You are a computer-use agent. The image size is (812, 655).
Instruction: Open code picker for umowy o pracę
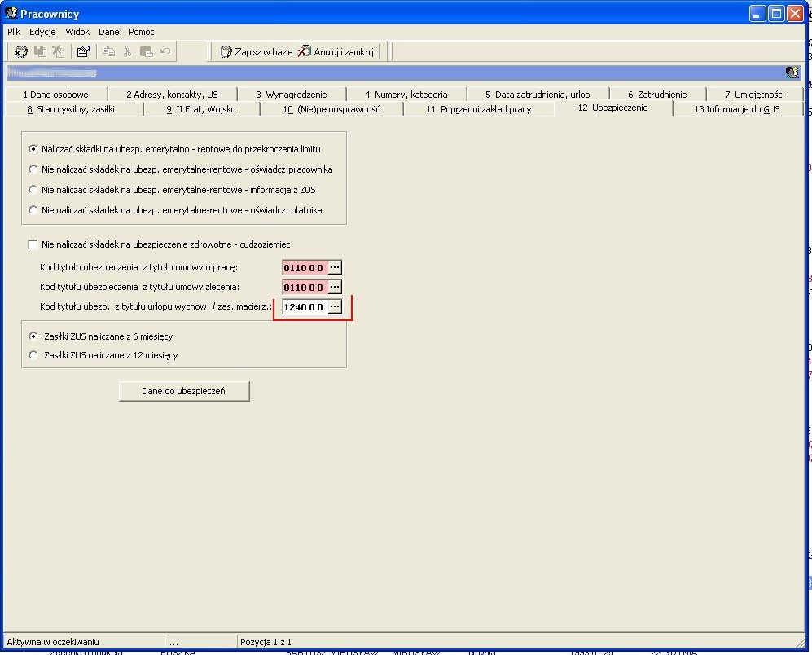[335, 267]
